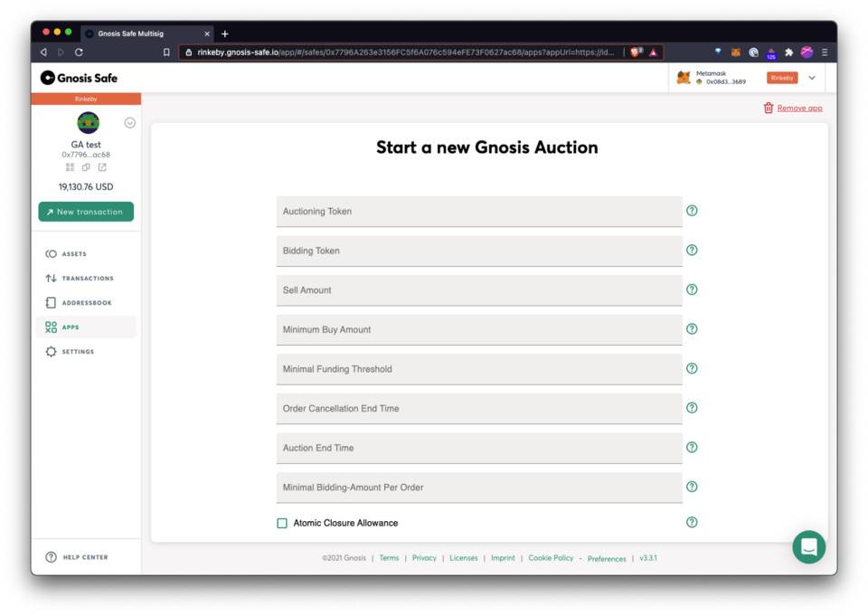Open a new browser tab
Image resolution: width=868 pixels, height=616 pixels.
pyautogui.click(x=225, y=33)
